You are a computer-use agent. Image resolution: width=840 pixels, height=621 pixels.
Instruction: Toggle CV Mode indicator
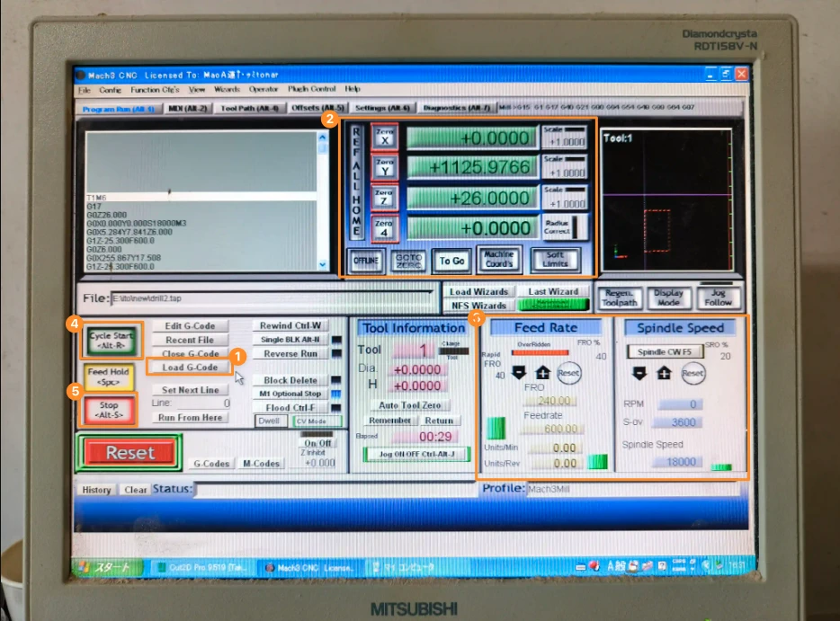click(317, 421)
